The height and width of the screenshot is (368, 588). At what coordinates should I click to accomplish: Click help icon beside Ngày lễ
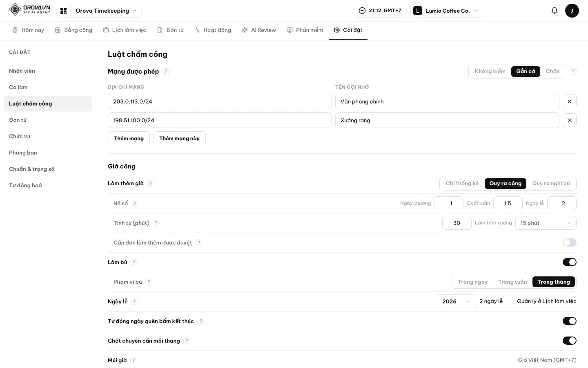click(134, 301)
